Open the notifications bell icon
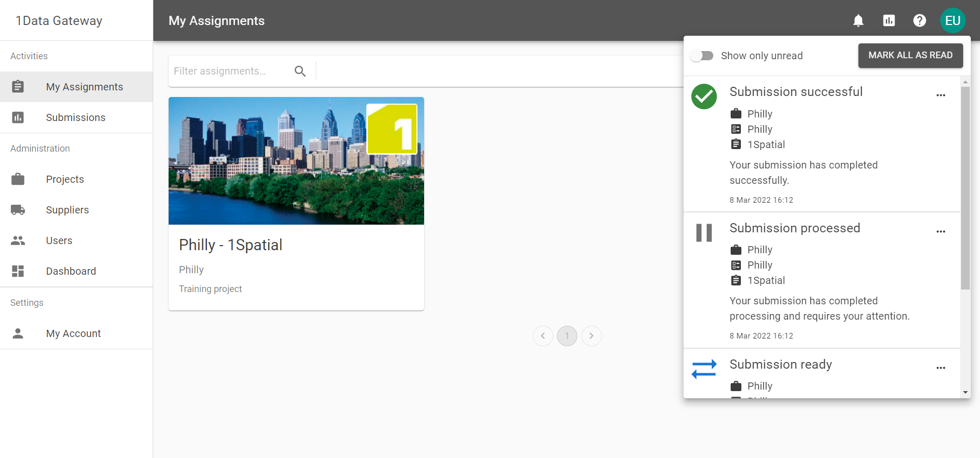Screen dimensions: 980x458 pos(858,20)
